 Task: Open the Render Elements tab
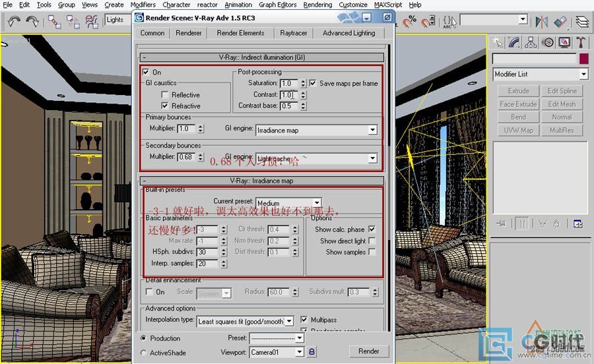coord(240,33)
